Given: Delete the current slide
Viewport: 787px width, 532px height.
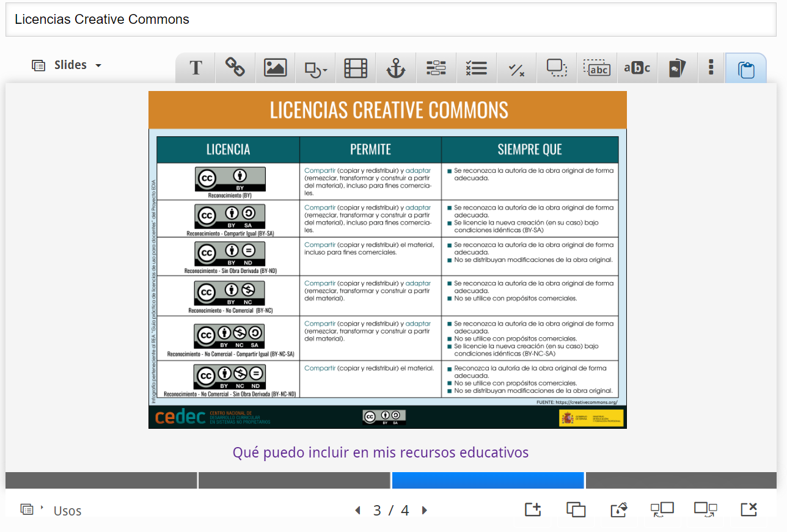Looking at the screenshot, I should pos(749,509).
